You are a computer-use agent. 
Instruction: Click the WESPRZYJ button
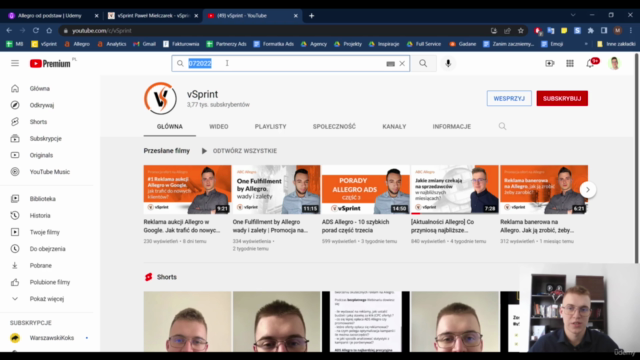509,98
